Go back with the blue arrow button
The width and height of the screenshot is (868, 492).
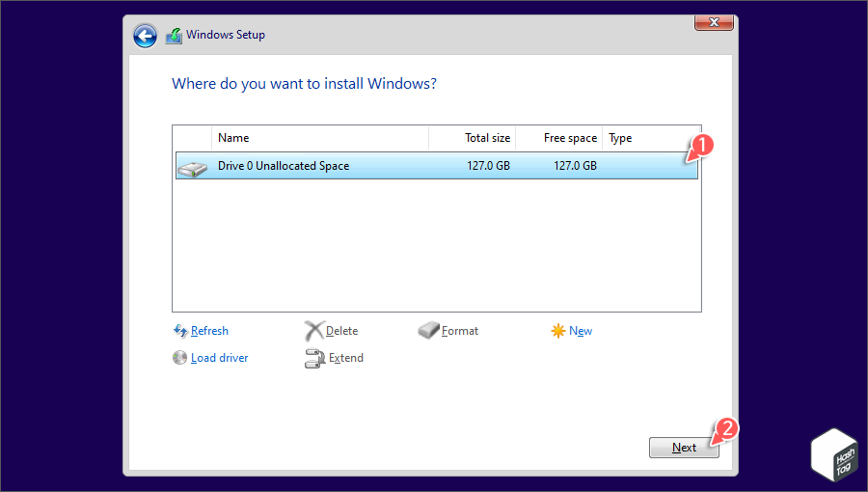(145, 36)
